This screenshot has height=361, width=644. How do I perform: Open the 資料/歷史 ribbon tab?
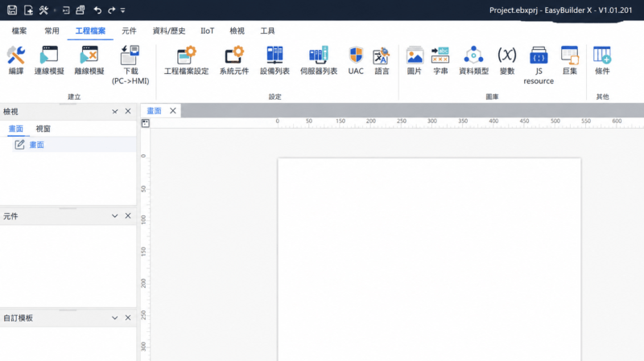169,31
